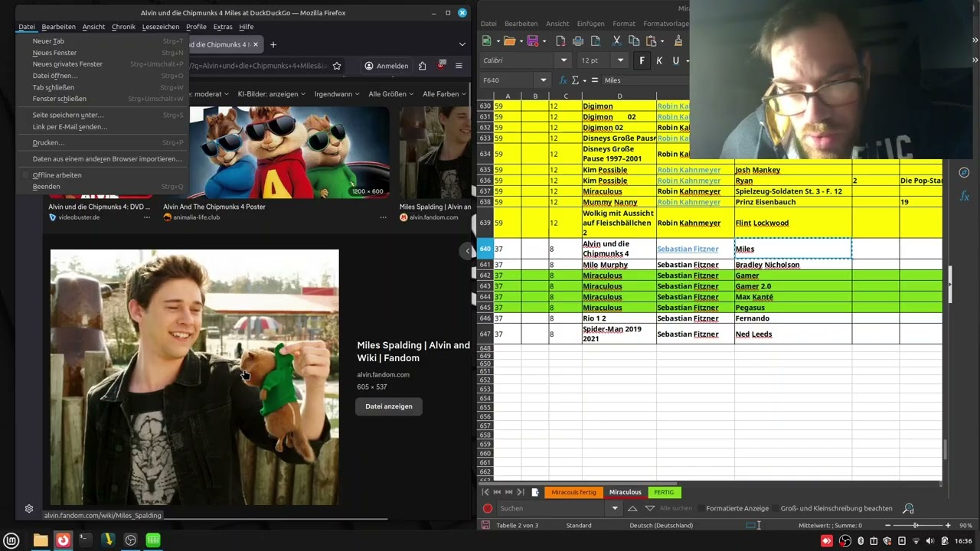Click the formula equals sign icon
Screen dimensions: 980x551
tap(594, 80)
